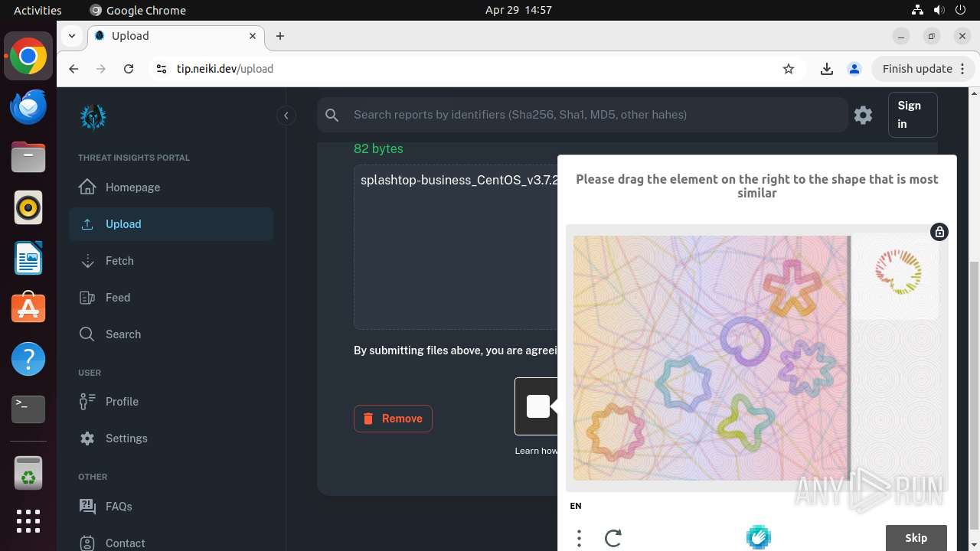Open the network status indicator
980x551 pixels.
click(x=917, y=10)
